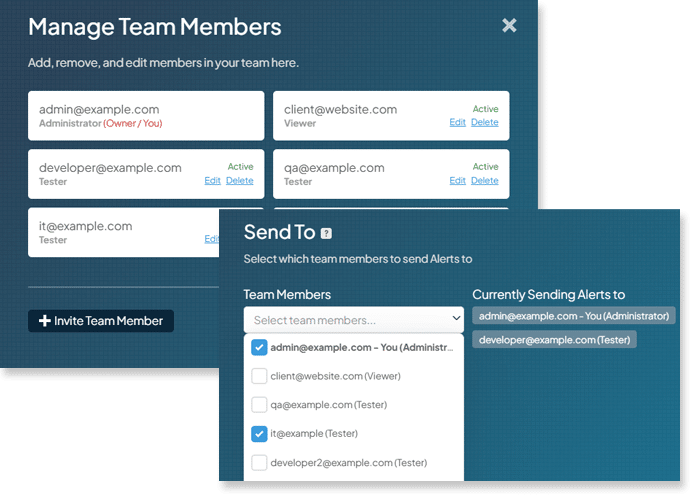The image size is (700, 500).
Task: Uncheck the admin@example.com checkbox
Action: (259, 347)
